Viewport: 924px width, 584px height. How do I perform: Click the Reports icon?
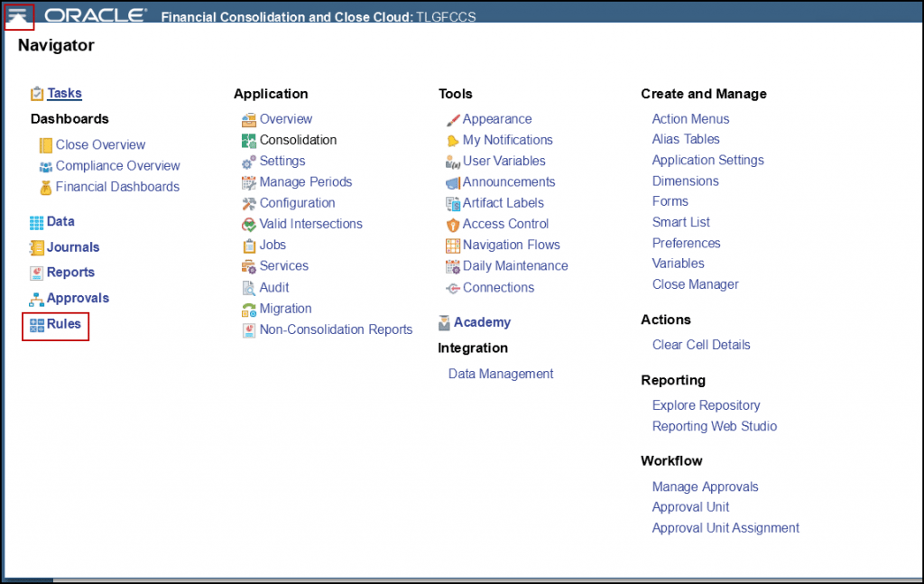[x=36, y=273]
